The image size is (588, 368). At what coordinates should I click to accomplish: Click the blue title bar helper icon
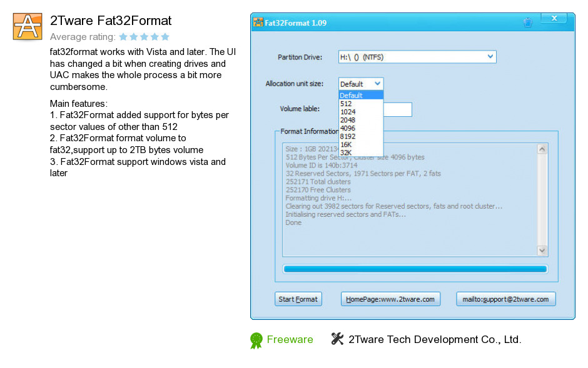(x=527, y=22)
